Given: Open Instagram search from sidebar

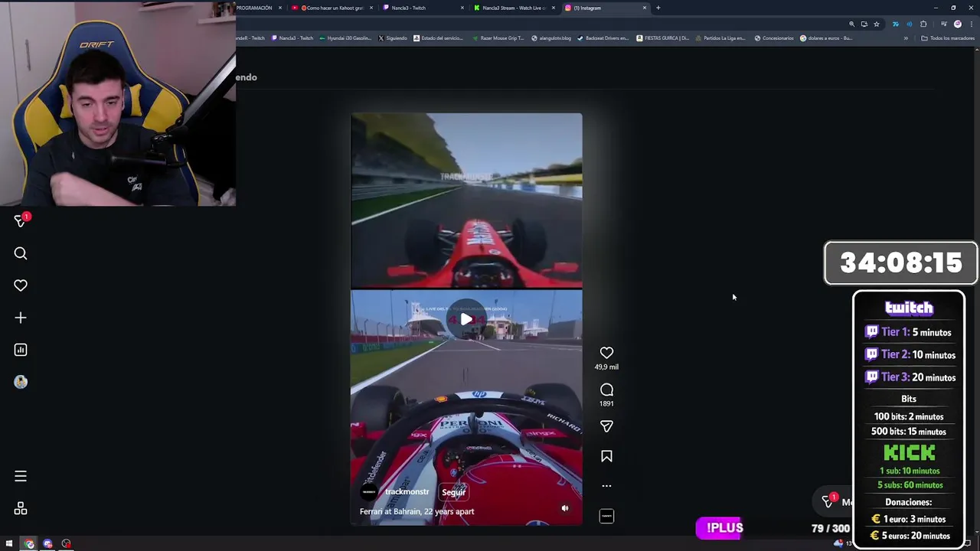Looking at the screenshot, I should click(21, 253).
